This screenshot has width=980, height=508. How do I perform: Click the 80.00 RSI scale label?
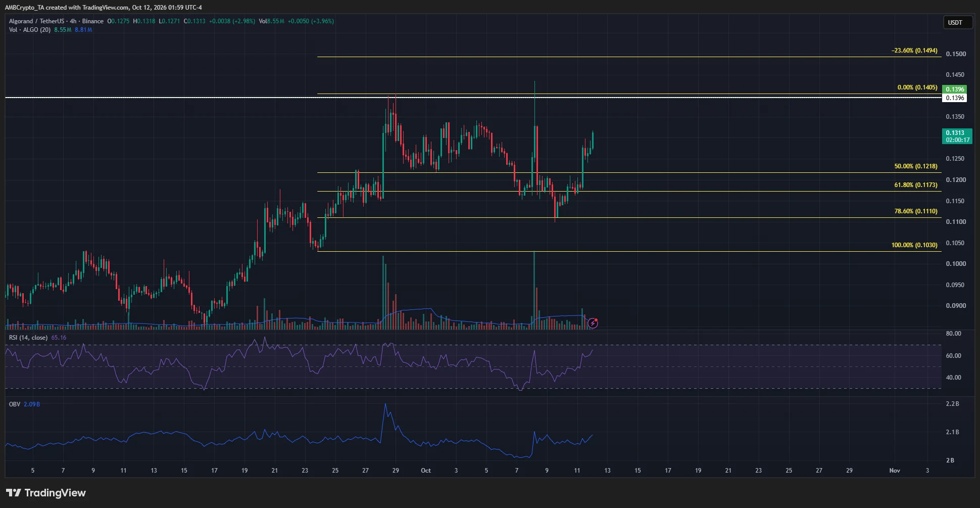coord(953,334)
